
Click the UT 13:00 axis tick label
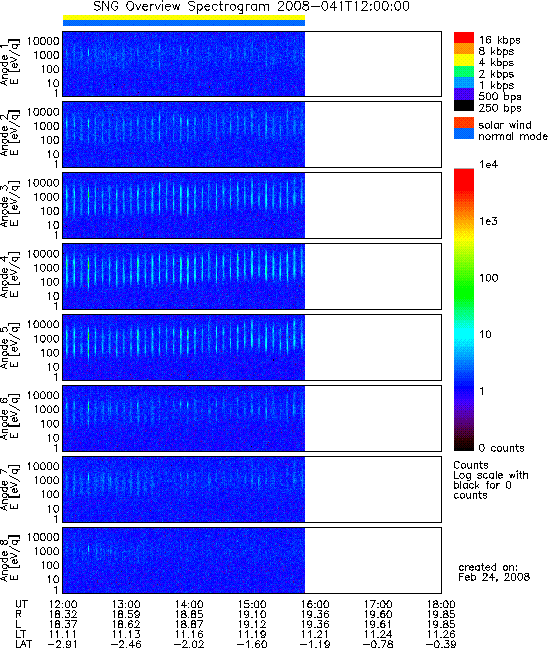126,605
